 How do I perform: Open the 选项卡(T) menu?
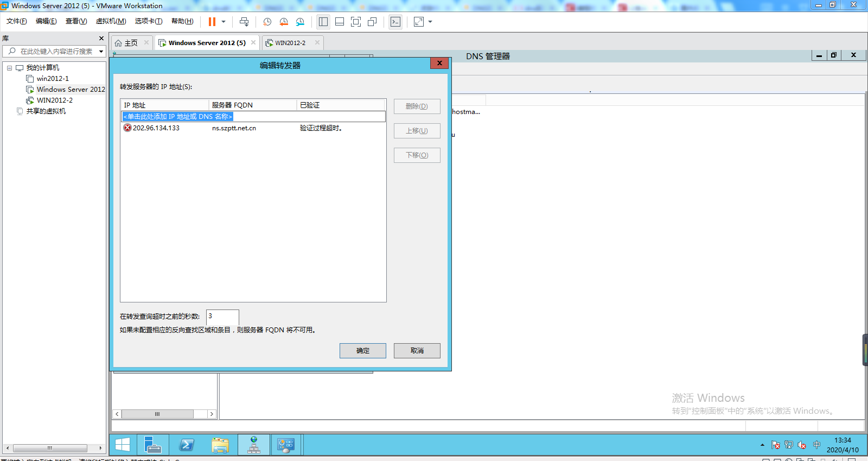coord(149,21)
